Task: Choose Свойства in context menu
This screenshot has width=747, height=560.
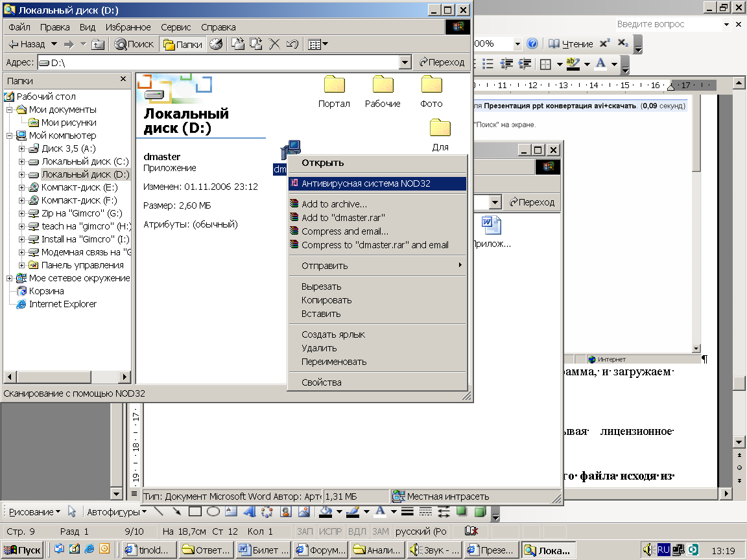Action: click(x=377, y=382)
